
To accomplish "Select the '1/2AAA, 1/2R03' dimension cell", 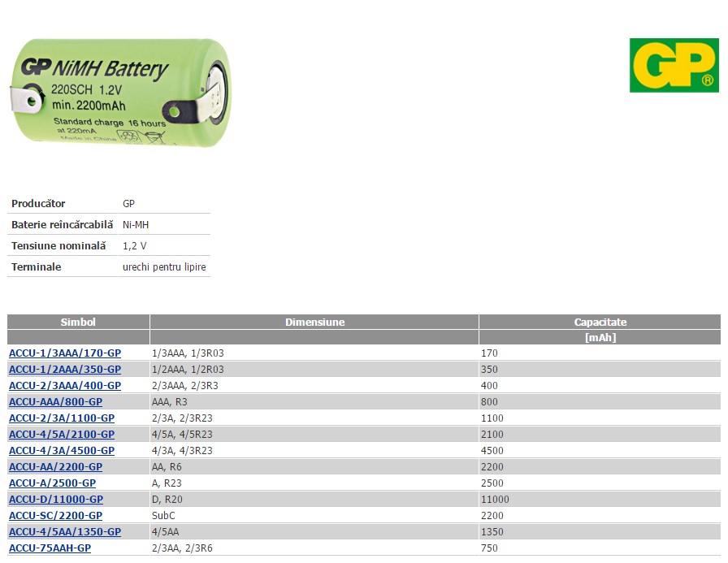I will pyautogui.click(x=314, y=370).
